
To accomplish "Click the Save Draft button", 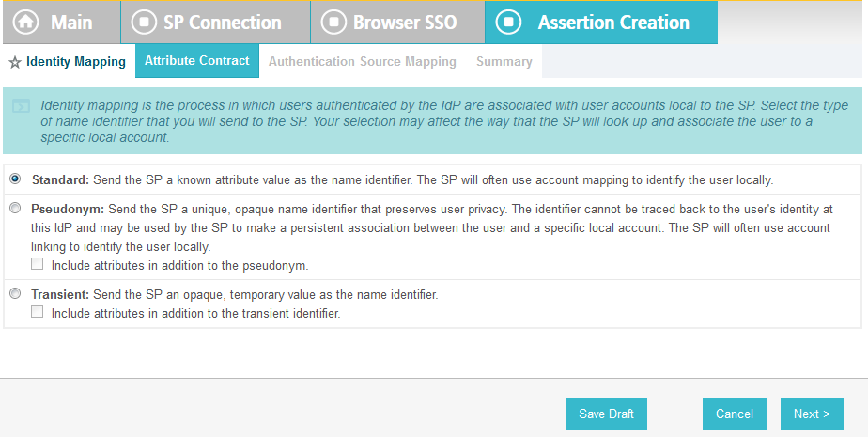I will [606, 414].
